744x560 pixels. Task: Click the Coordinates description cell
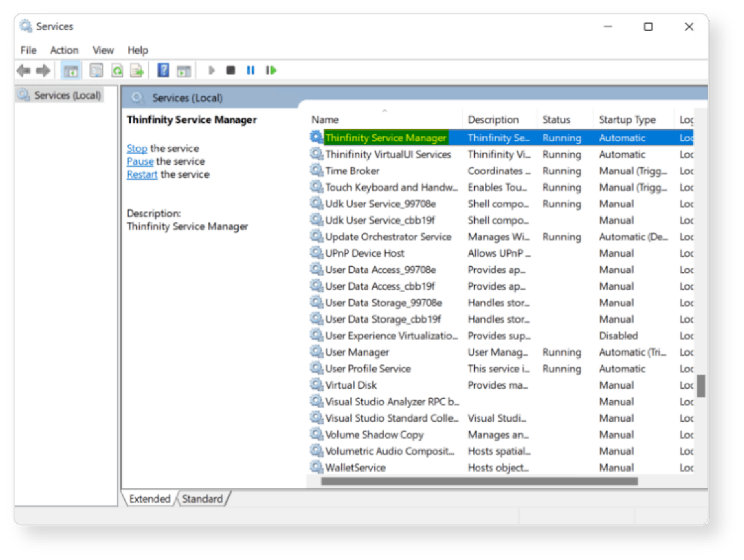coord(499,171)
